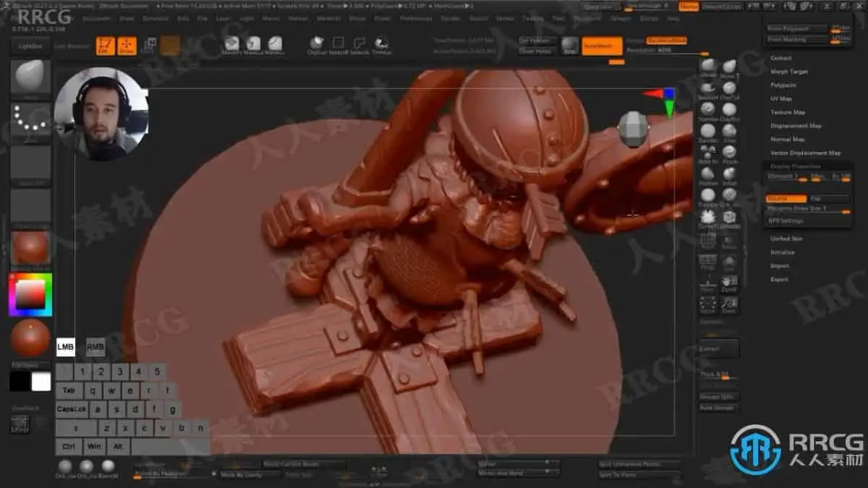Toggle the Menus button in title bar
The image size is (868, 488).
pos(689,7)
